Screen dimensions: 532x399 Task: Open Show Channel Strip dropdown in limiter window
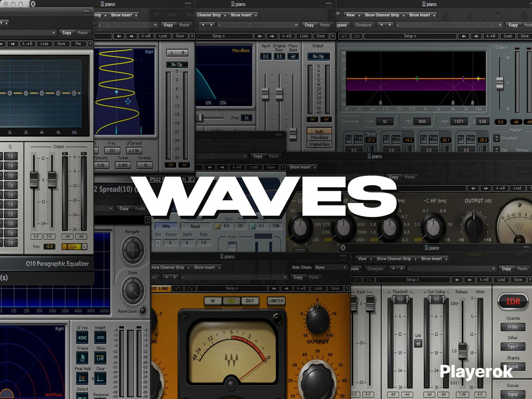pyautogui.click(x=396, y=259)
